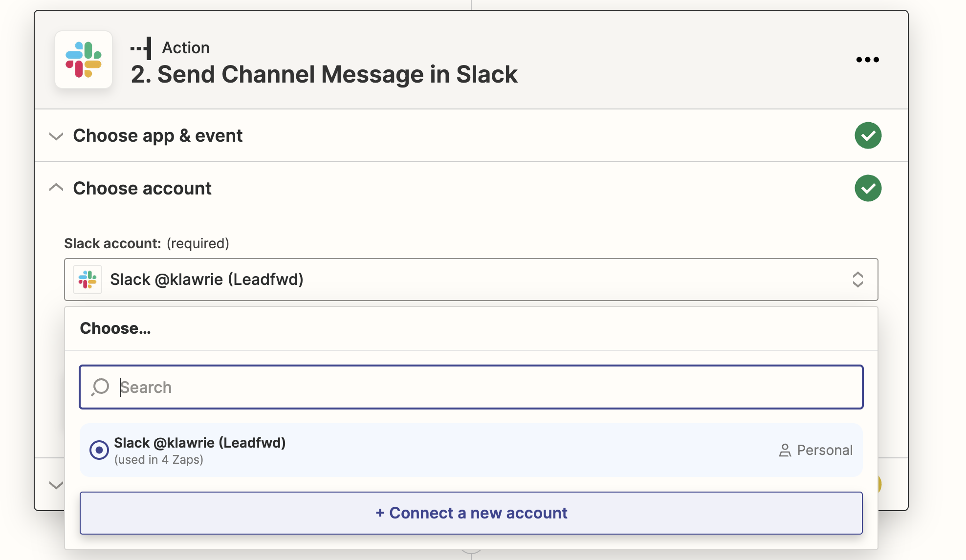Click the Search accounts input field
Screen dimensions: 966x560
471,387
